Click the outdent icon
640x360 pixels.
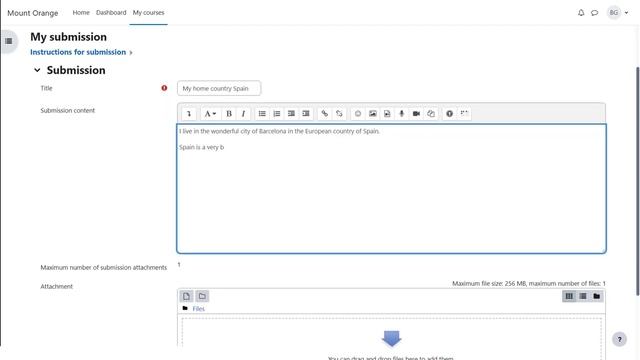291,113
